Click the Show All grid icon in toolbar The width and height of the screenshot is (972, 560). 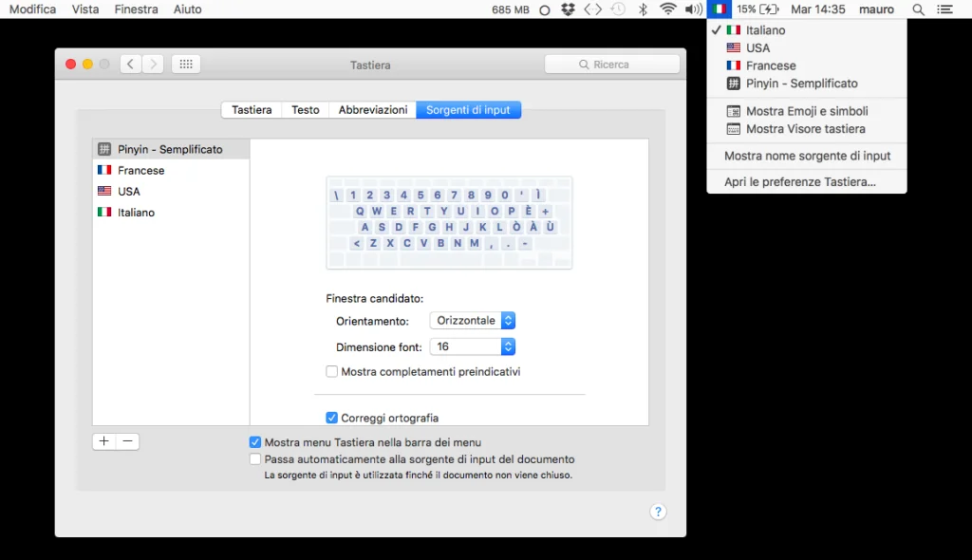tap(185, 64)
